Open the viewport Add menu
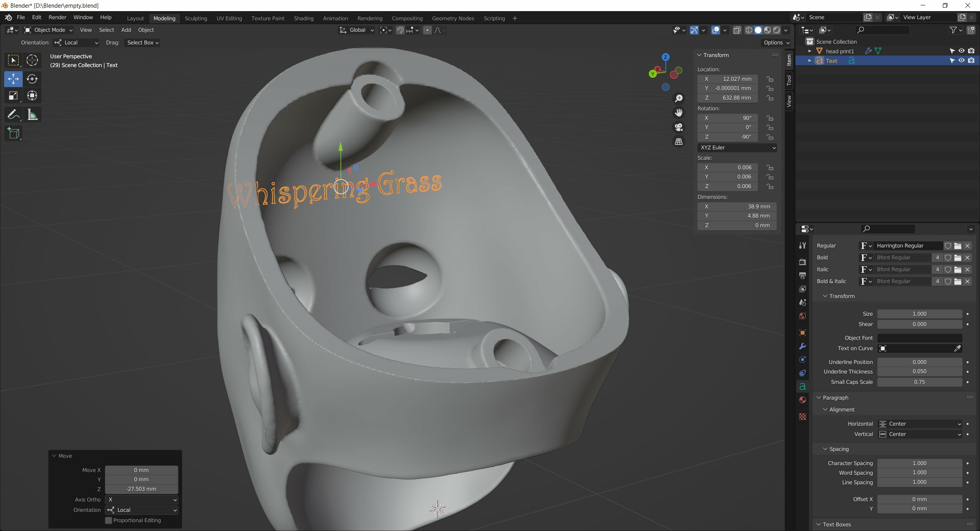 126,30
